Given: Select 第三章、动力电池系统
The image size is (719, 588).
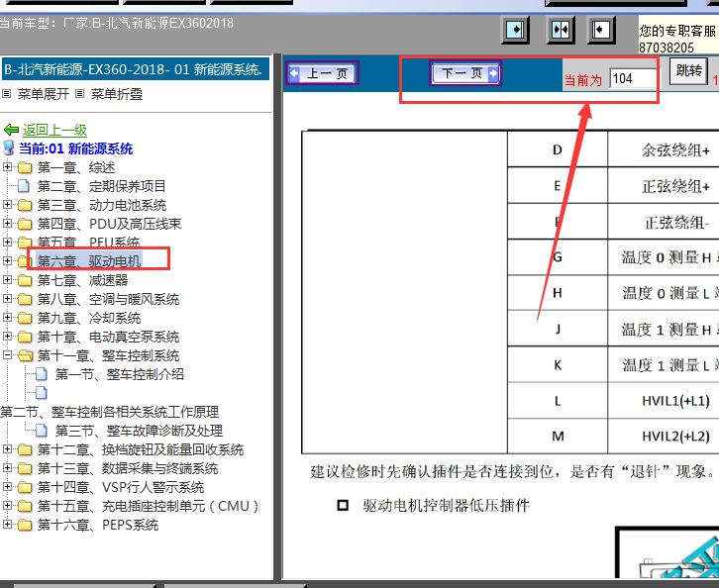Looking at the screenshot, I should pos(102,205).
